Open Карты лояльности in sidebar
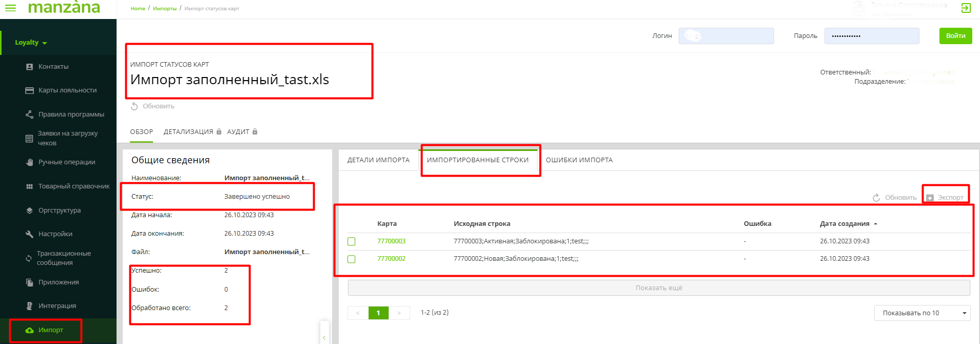Screen dimensions: 980x344 tap(67, 90)
